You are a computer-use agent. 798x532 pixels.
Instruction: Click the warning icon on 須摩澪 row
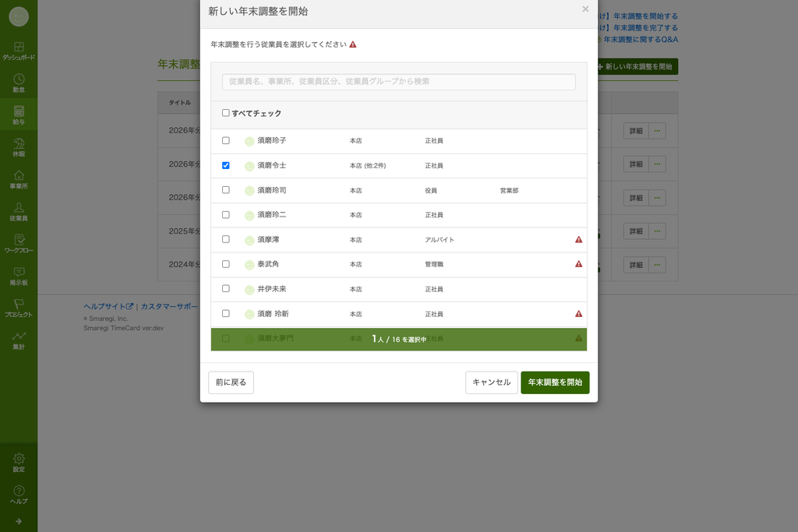coord(579,240)
